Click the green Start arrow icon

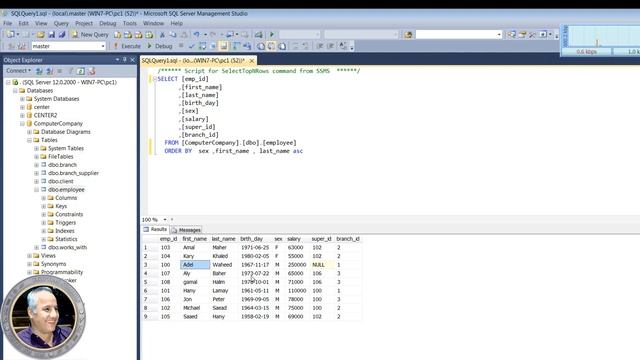coord(272,35)
